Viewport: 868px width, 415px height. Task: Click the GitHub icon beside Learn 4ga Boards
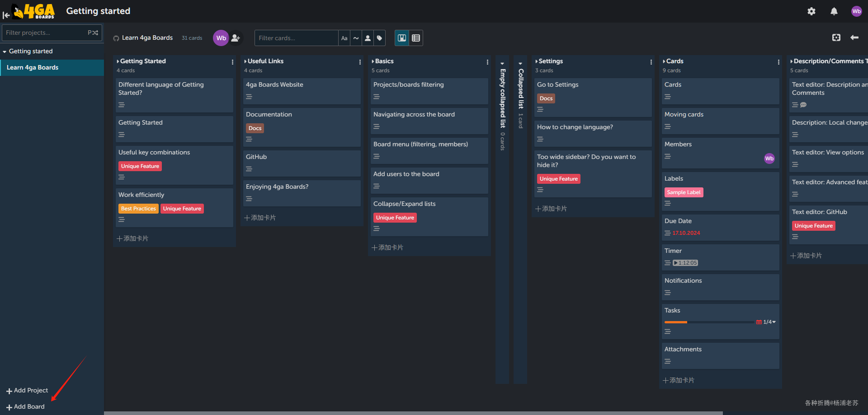pos(116,38)
